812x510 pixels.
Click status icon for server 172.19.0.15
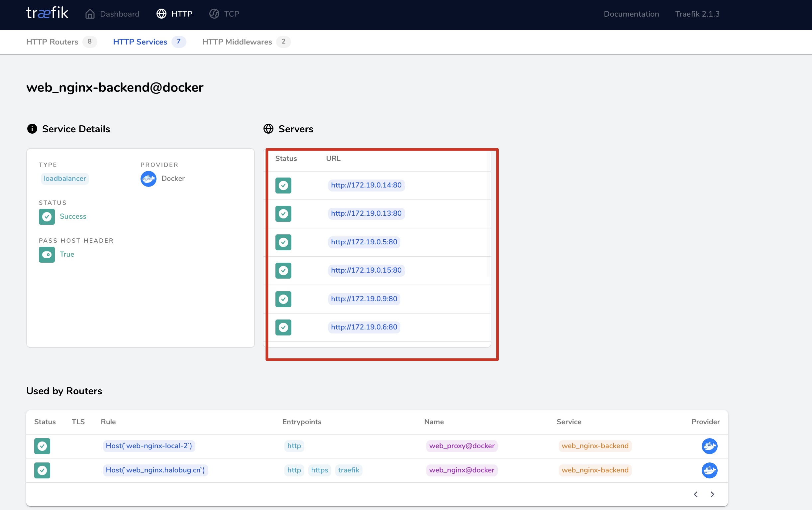(283, 271)
